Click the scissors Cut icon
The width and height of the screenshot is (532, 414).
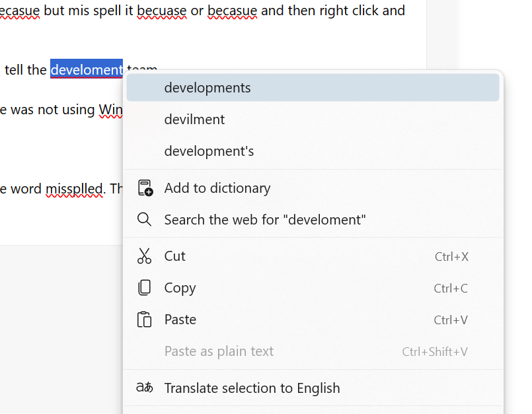coord(144,256)
